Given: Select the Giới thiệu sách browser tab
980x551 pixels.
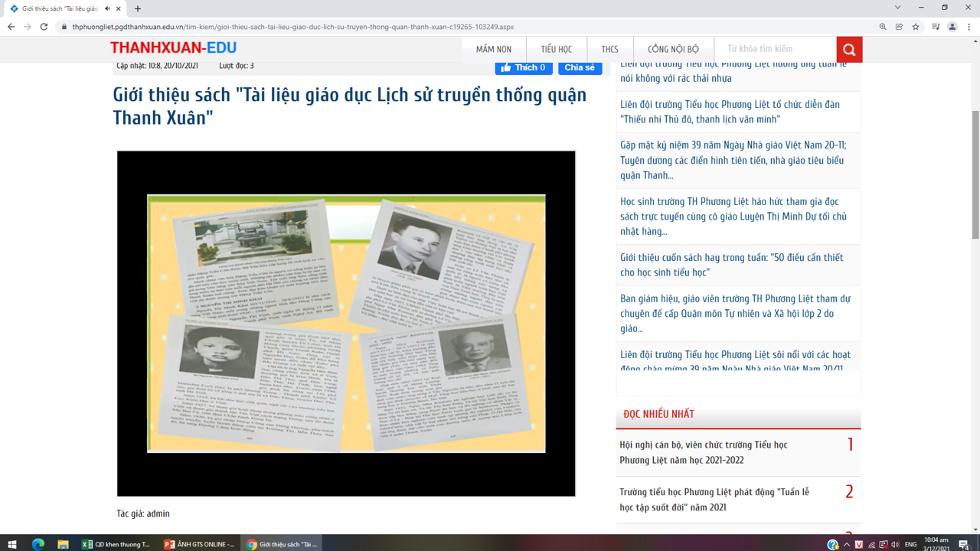Looking at the screenshot, I should [x=65, y=8].
